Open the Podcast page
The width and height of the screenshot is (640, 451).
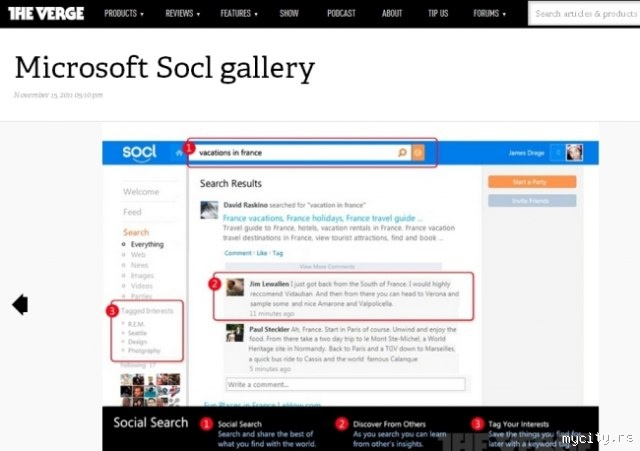[341, 13]
